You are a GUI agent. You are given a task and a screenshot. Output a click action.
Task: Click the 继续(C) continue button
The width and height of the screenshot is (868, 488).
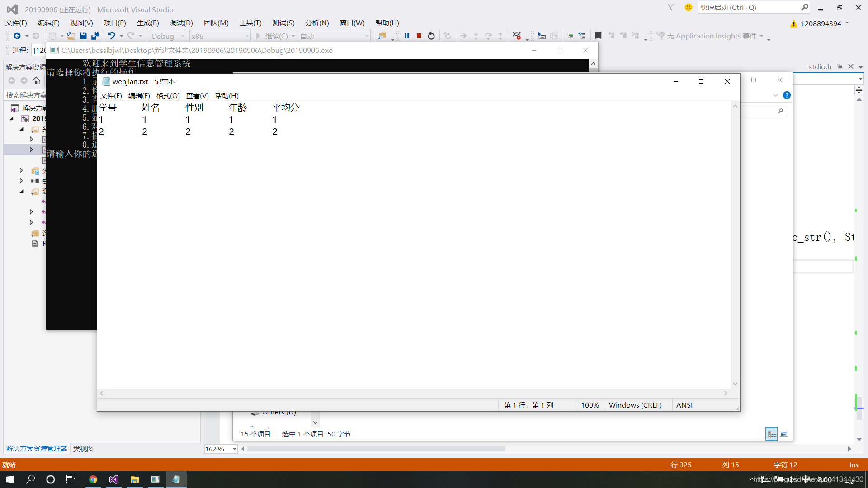coord(272,36)
